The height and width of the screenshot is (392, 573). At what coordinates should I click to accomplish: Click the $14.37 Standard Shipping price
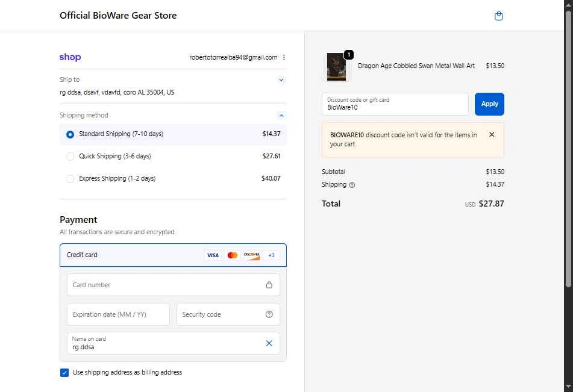(x=271, y=134)
